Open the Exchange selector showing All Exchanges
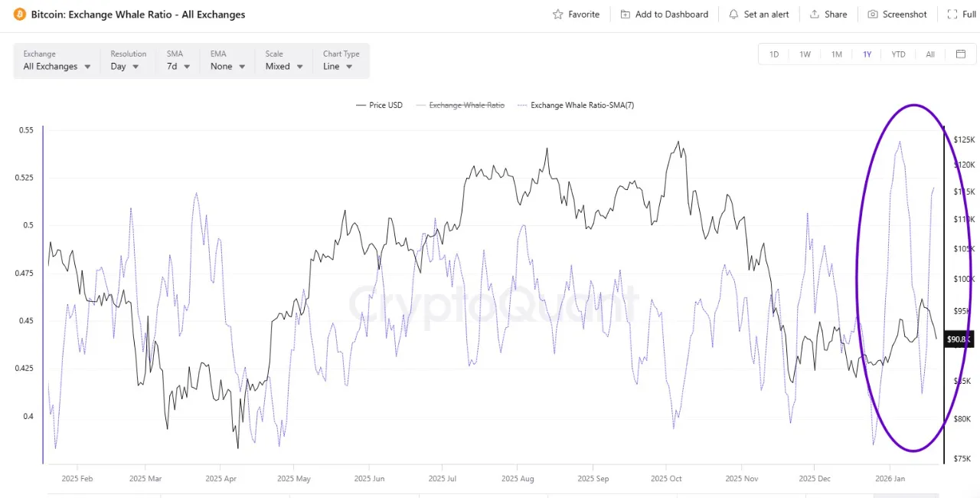This screenshot has height=498, width=980. 57,66
